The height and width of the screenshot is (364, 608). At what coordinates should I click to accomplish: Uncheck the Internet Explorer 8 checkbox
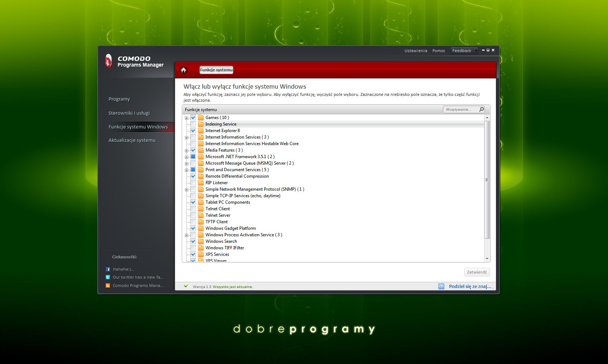coord(193,131)
